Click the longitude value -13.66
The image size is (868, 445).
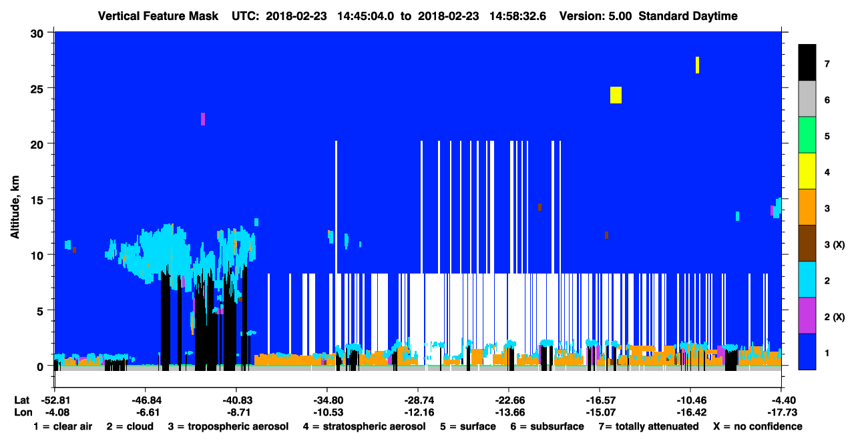(x=509, y=412)
